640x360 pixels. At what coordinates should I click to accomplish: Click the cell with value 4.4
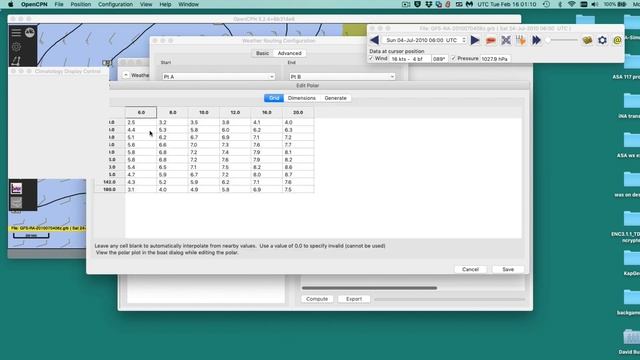pos(141,130)
